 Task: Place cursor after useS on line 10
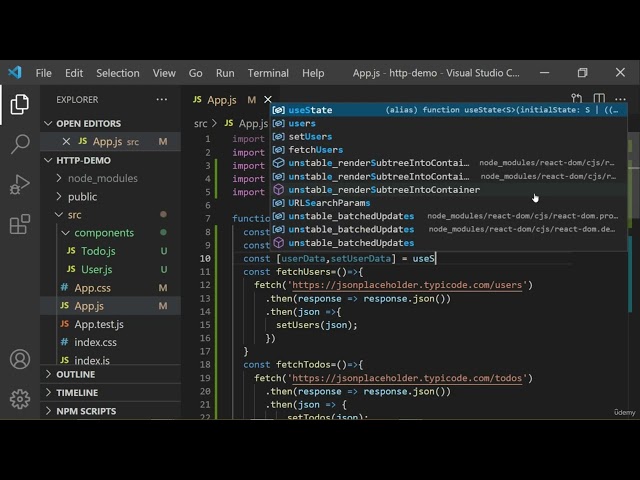435,258
